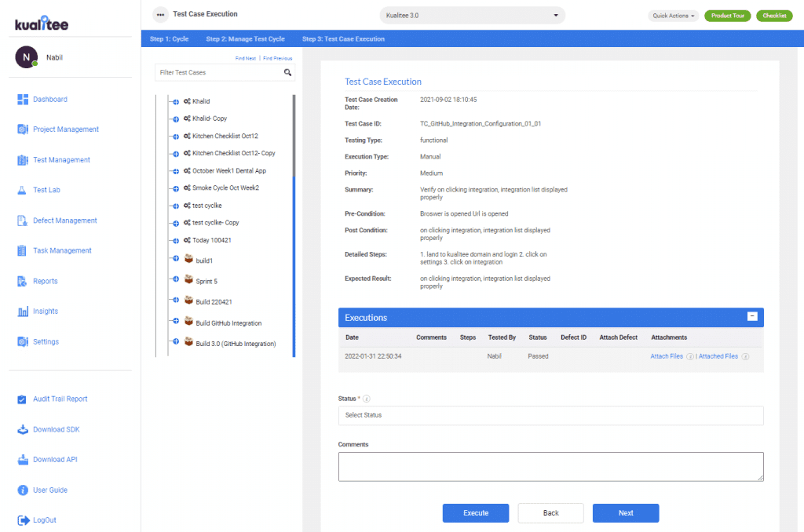
Task: Open the Kualitee 3.0 project dropdown
Action: point(472,15)
